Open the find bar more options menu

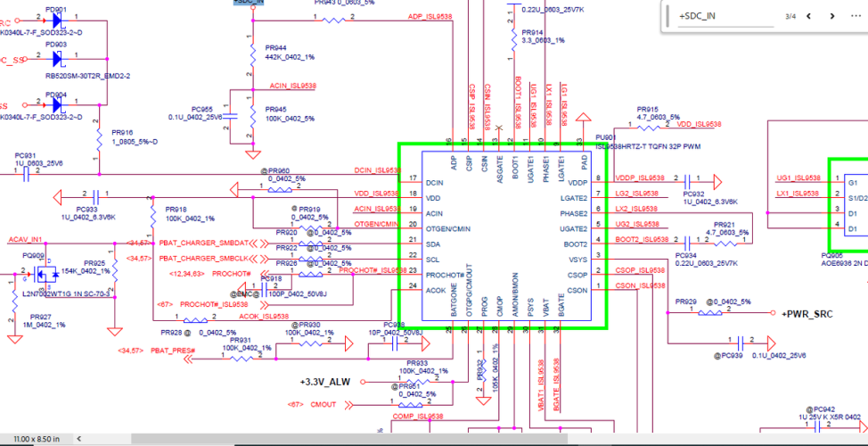[x=856, y=16]
